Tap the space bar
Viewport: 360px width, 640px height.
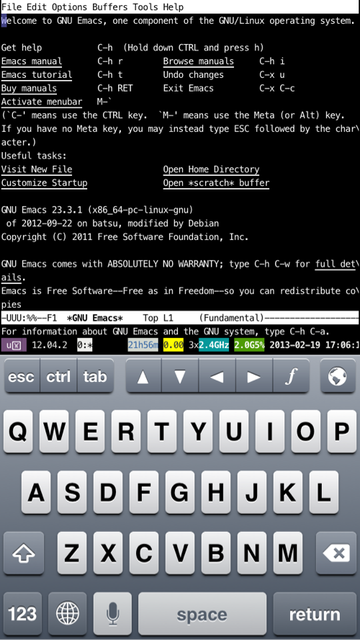202,613
